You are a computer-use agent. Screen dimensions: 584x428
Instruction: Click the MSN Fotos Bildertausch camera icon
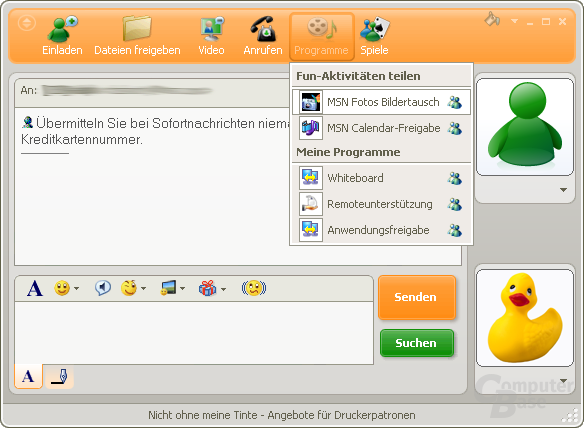point(311,102)
